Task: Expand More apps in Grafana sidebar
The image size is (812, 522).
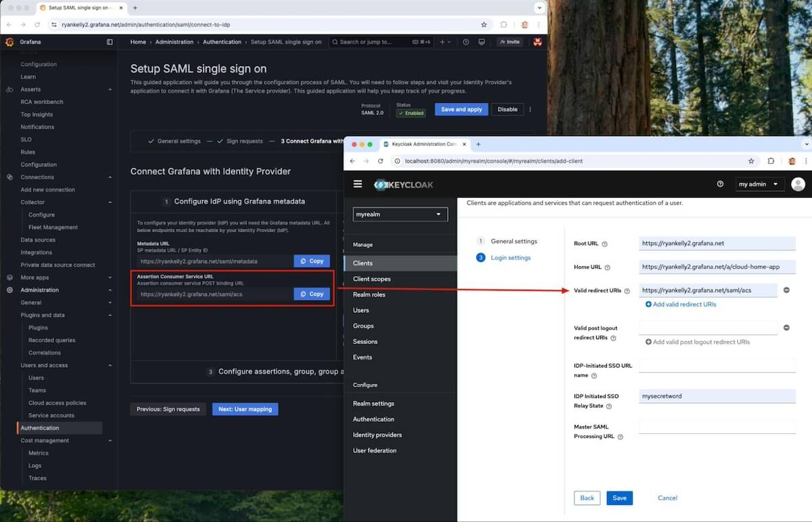Action: pos(110,278)
